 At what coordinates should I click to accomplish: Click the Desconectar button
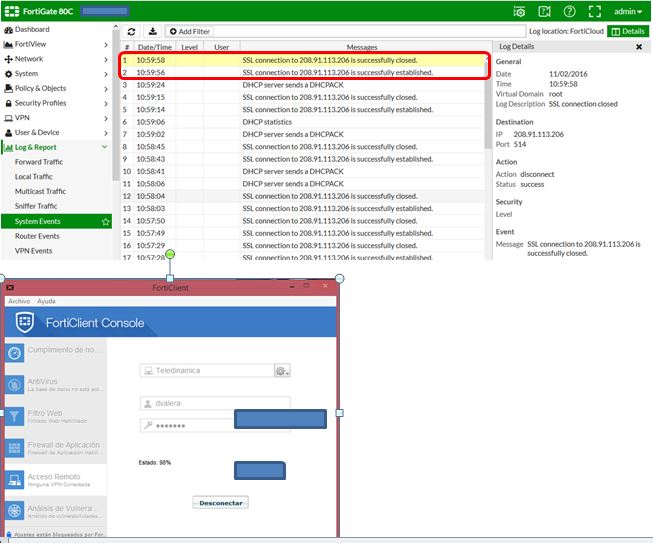click(221, 503)
